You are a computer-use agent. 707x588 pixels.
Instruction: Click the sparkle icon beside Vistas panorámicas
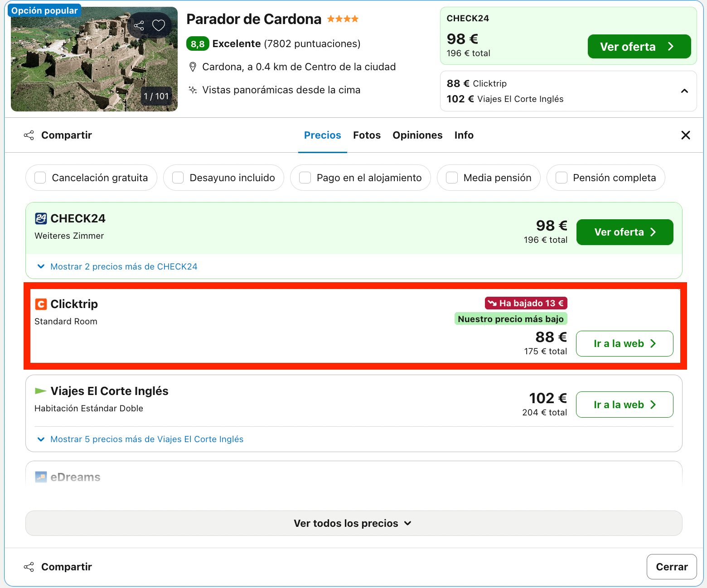click(x=193, y=90)
